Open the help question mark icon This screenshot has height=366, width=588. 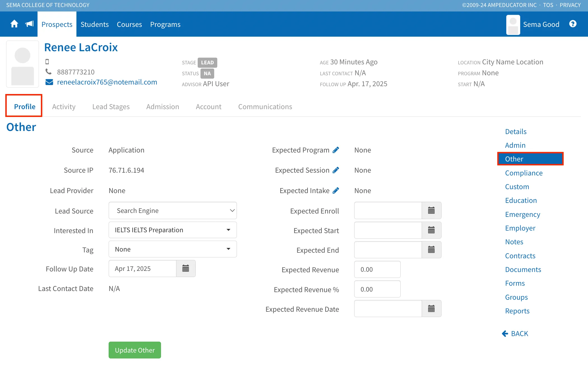573,24
